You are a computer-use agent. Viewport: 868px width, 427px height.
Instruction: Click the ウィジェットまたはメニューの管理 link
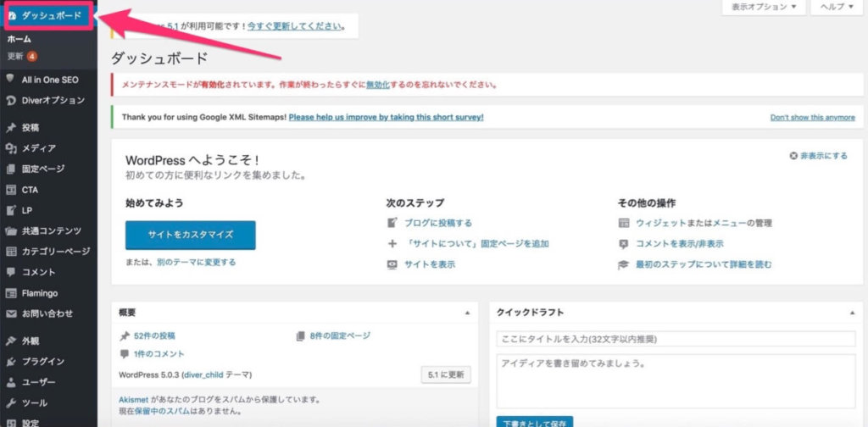[x=704, y=223]
